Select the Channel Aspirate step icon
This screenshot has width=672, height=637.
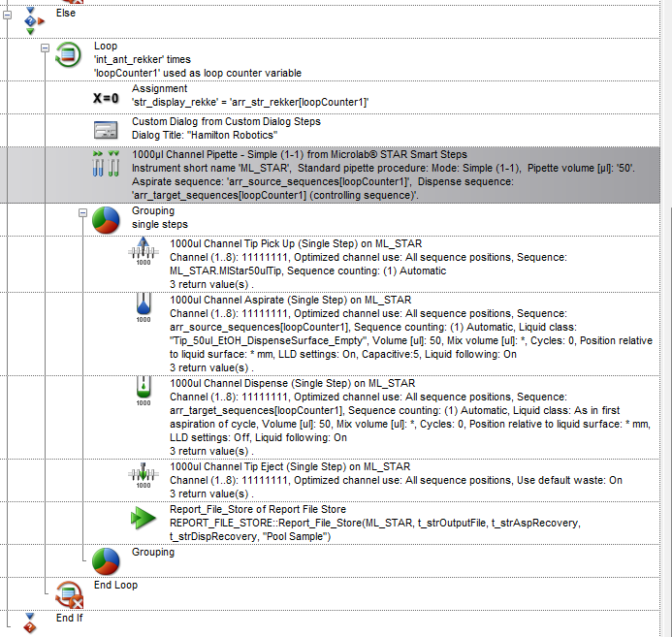click(x=144, y=307)
